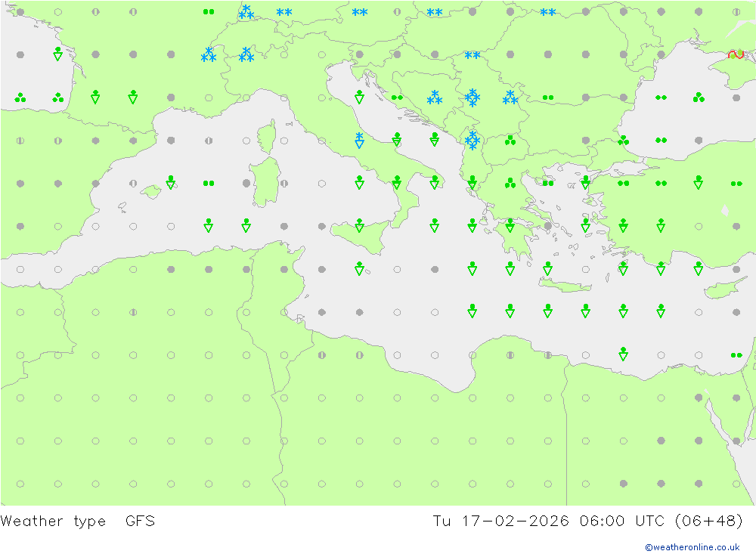Click the shower symbol on France's Atlantic coast
The height and width of the screenshot is (554, 756).
[57, 54]
